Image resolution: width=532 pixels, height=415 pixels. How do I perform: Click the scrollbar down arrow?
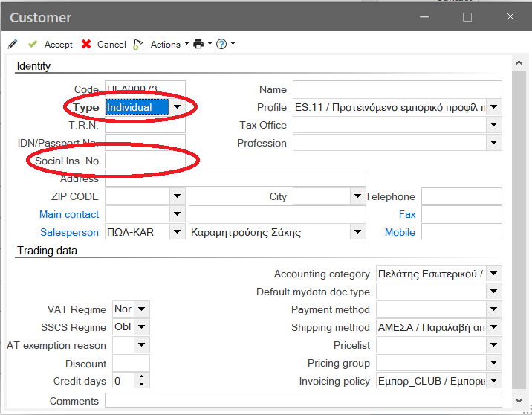[519, 400]
